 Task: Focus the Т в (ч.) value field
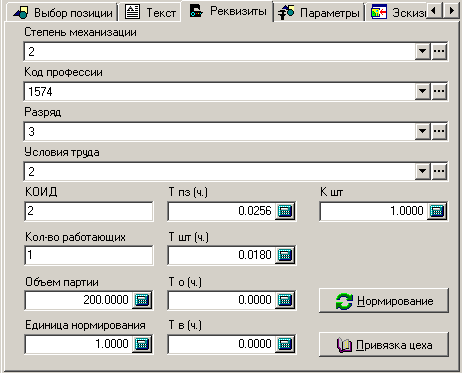pyautogui.click(x=222, y=344)
